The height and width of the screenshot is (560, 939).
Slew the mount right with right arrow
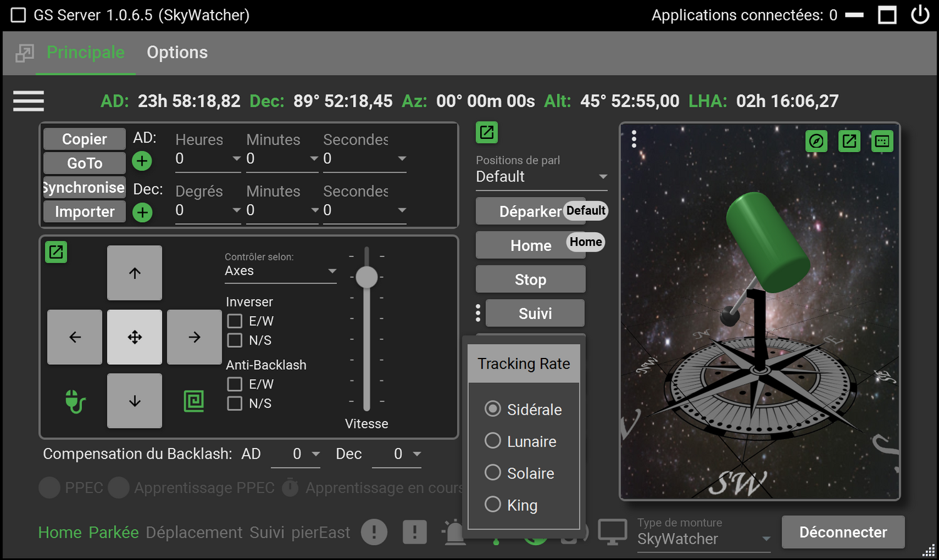(195, 337)
